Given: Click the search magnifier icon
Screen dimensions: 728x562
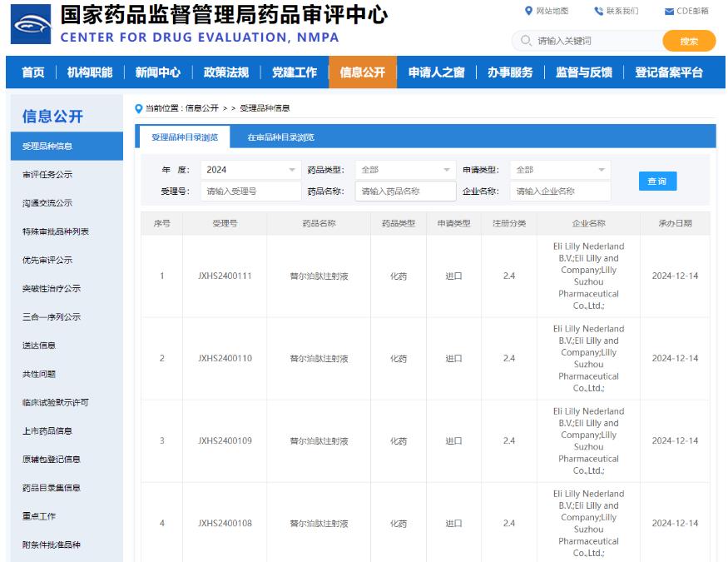Looking at the screenshot, I should click(x=526, y=41).
